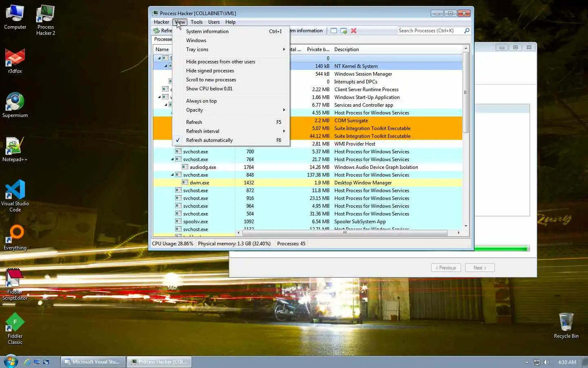This screenshot has height=368, width=588.
Task: Choose Windows entry in View menu
Action: pyautogui.click(x=231, y=40)
